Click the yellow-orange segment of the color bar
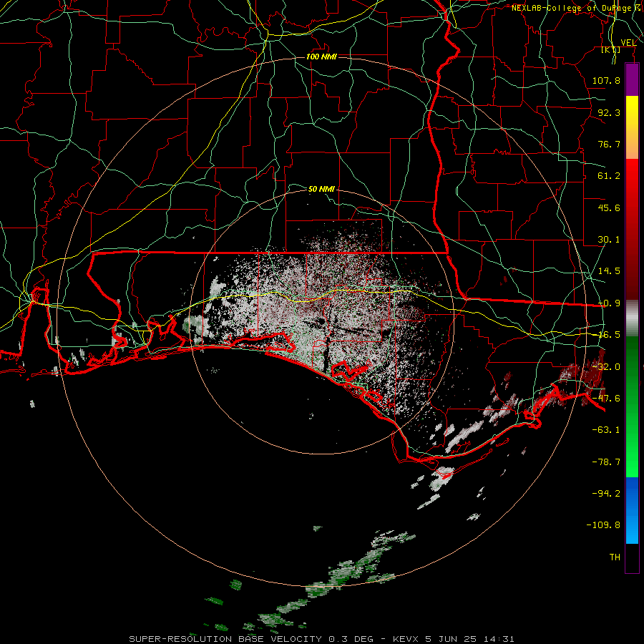This screenshot has width=644, height=644. (x=632, y=127)
